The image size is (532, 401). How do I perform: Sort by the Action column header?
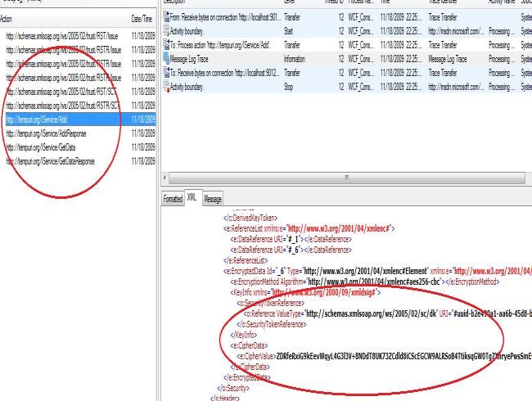point(6,19)
